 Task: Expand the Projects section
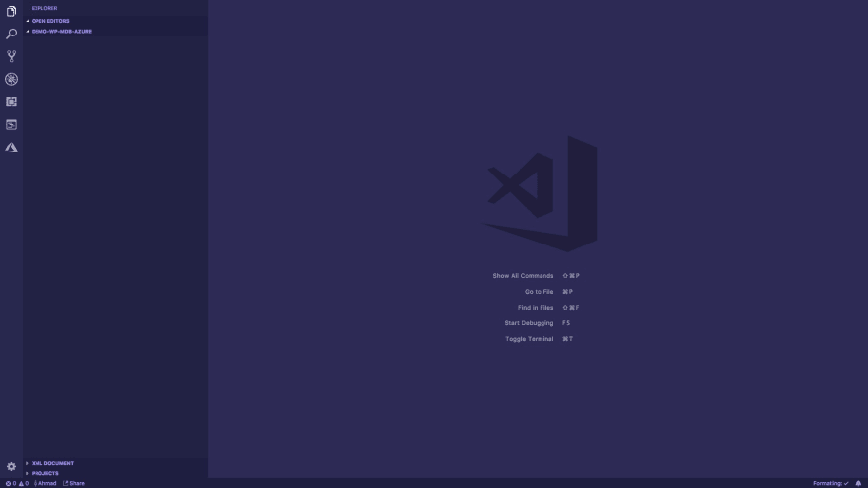coord(115,473)
